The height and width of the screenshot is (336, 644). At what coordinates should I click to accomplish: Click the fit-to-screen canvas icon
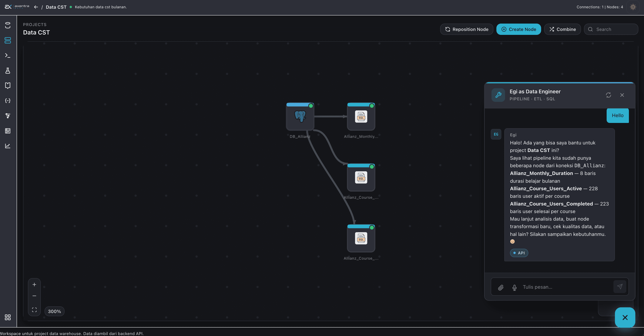tap(34, 310)
